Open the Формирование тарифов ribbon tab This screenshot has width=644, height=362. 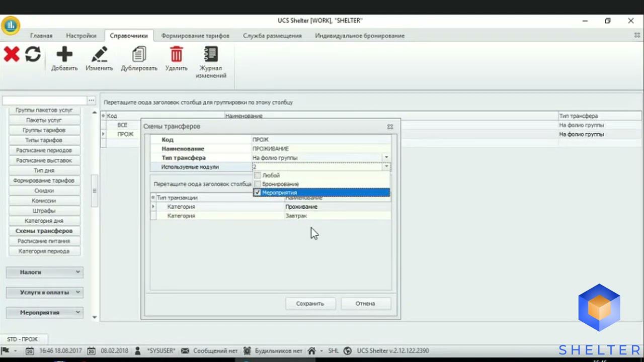tap(195, 36)
